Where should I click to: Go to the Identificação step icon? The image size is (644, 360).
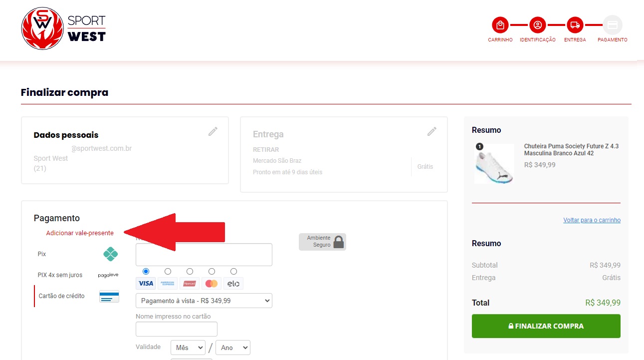537,24
